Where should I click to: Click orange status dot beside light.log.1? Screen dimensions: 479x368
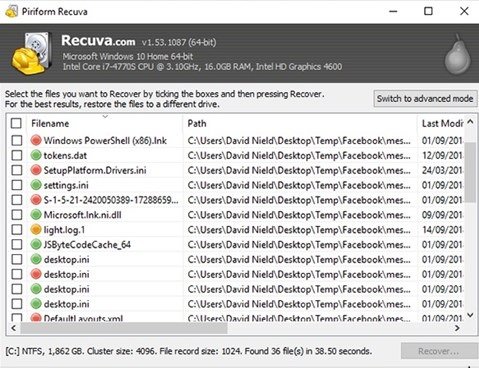point(36,230)
